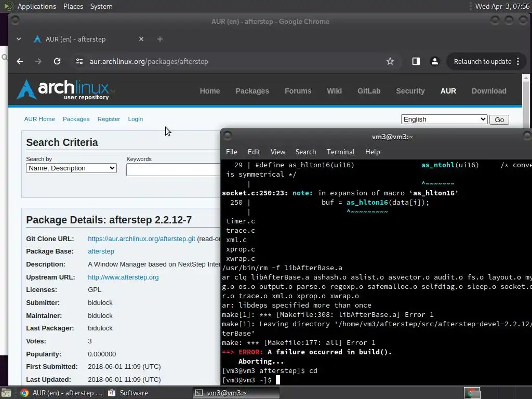Open the terminal Help menu
The image size is (532, 399).
(373, 152)
